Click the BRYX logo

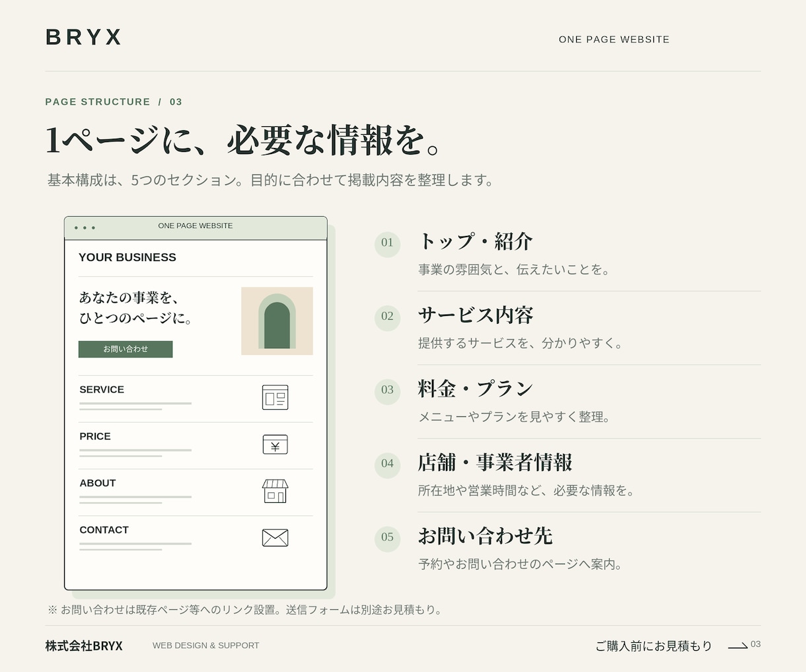click(84, 37)
